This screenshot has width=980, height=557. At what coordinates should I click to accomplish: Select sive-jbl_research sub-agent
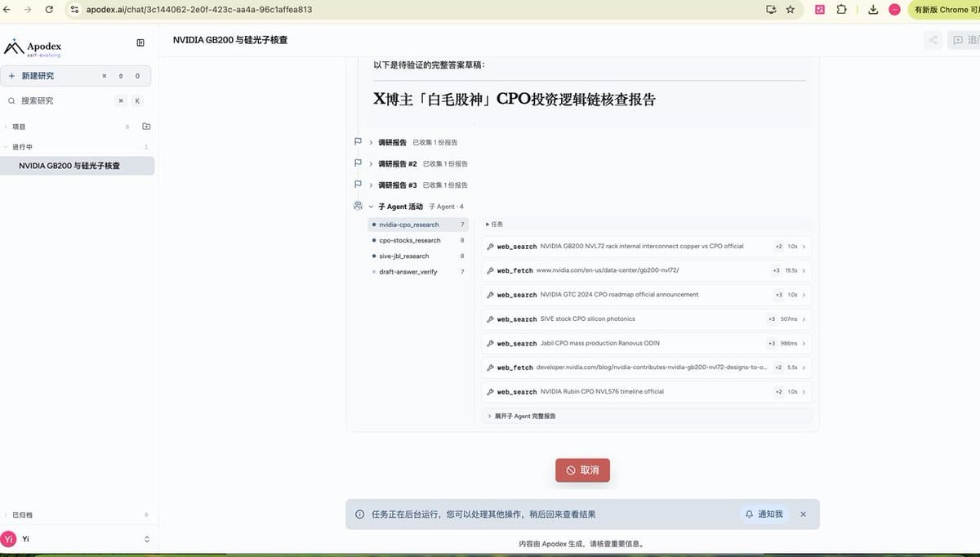pyautogui.click(x=418, y=256)
